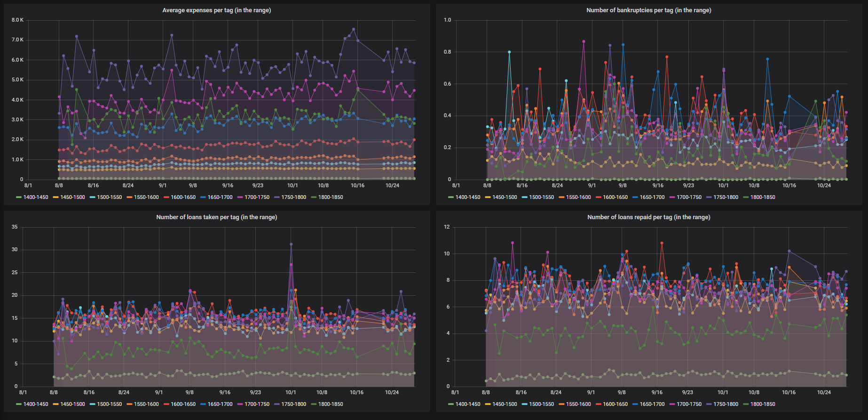Toggle 1400-1450 series in bankruptcies legend
868x420 pixels.
464,197
